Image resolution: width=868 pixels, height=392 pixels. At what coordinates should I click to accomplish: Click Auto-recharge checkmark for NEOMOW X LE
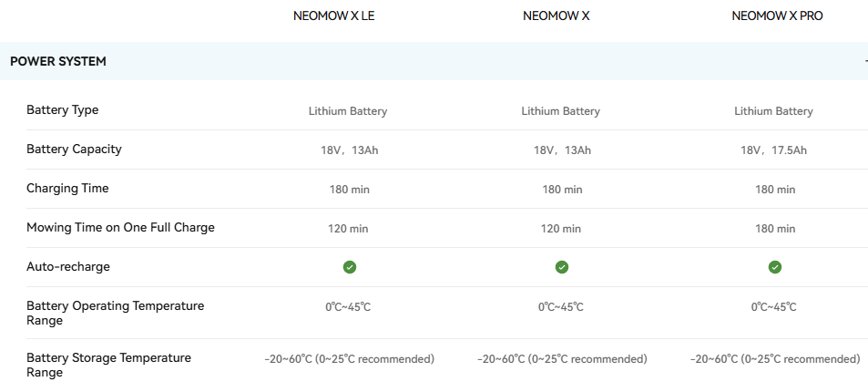click(x=349, y=267)
